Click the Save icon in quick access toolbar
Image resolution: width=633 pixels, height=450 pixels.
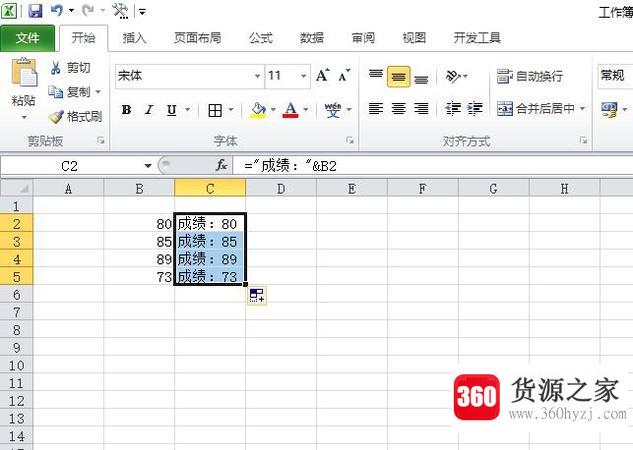pyautogui.click(x=35, y=10)
